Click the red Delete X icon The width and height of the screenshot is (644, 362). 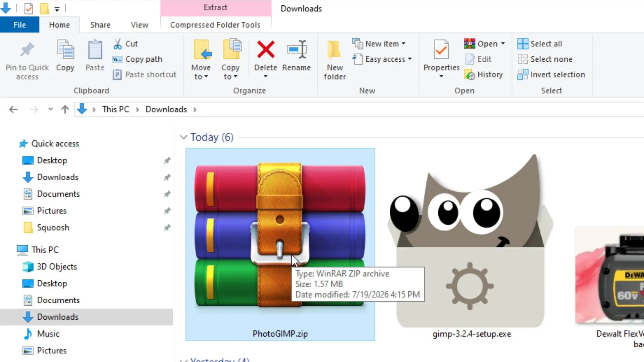[266, 50]
